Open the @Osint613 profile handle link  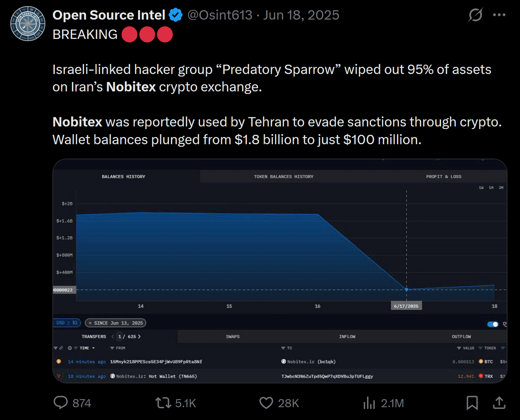[220, 15]
